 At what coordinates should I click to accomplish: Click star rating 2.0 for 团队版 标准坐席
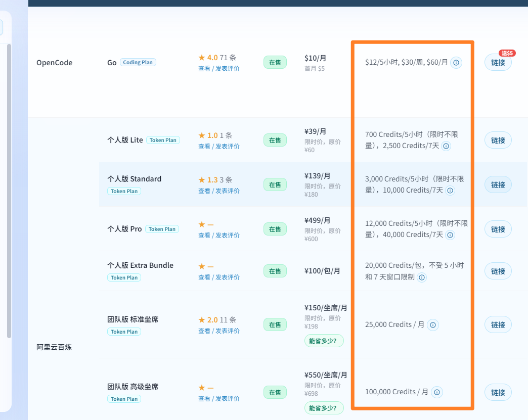(208, 320)
